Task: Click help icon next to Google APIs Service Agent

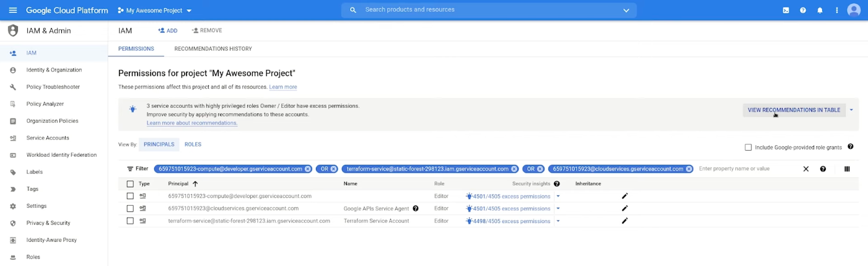Action: (x=416, y=208)
